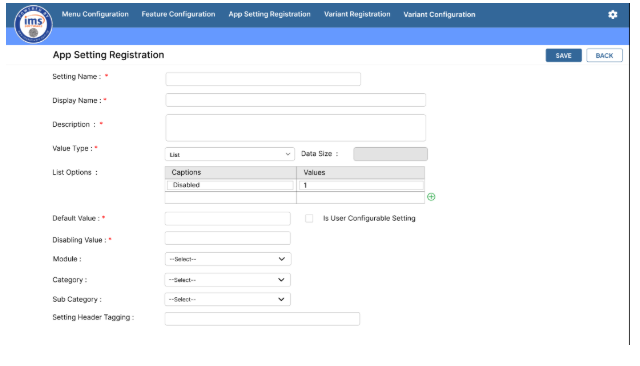Switch to Variant Configuration

[439, 14]
